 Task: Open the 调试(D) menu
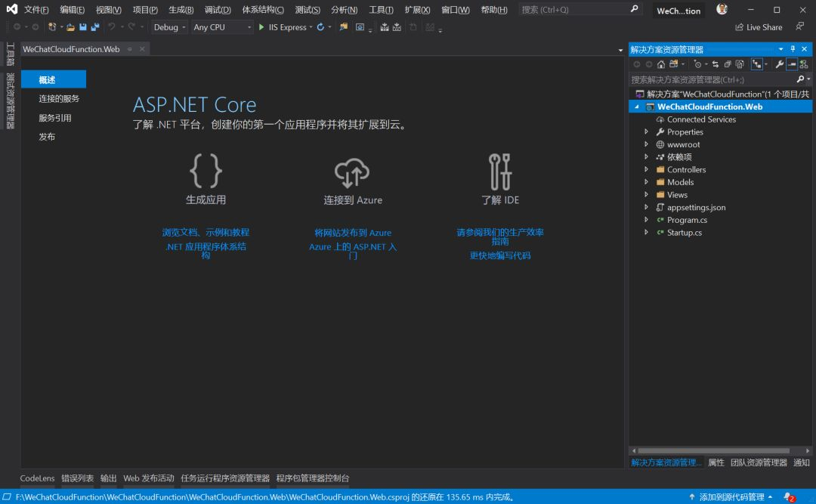click(x=218, y=10)
